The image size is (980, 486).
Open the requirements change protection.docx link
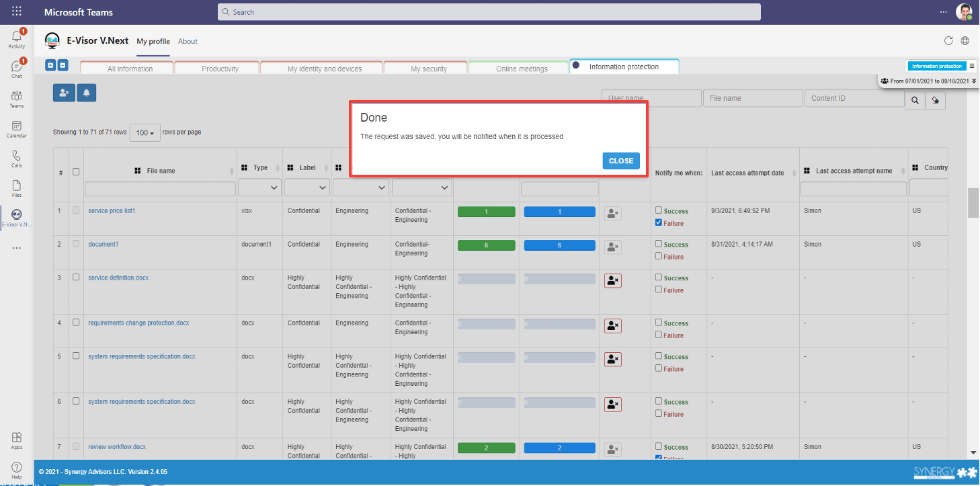(x=138, y=323)
